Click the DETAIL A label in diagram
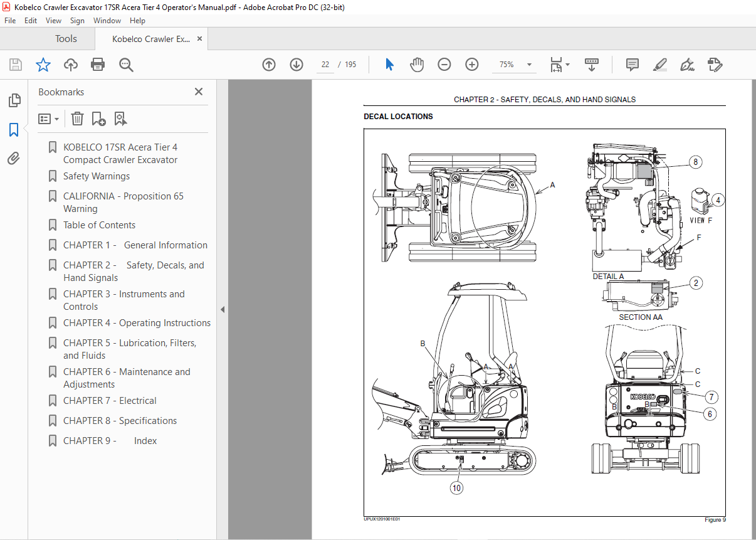This screenshot has height=540, width=756. tap(609, 277)
